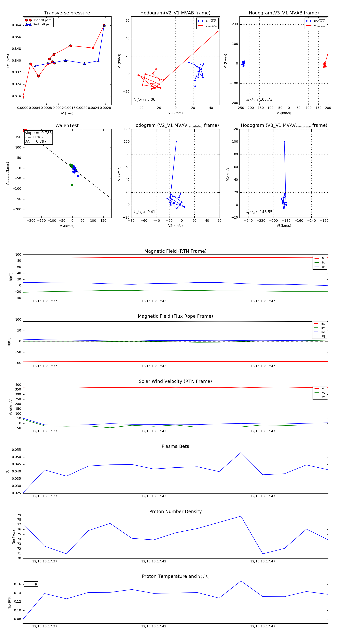Click the "Transverse pressure" plot title
The height and width of the screenshot is (644, 351).
[67, 13]
